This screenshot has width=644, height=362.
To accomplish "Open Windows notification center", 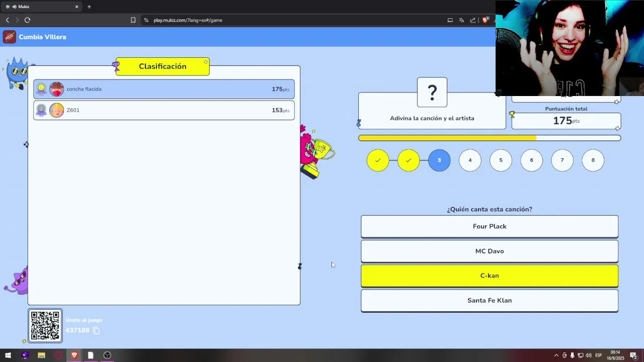I will 634,355.
